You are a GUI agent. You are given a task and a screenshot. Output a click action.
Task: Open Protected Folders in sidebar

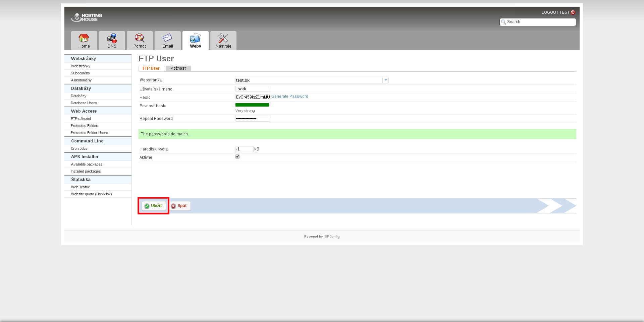point(85,126)
